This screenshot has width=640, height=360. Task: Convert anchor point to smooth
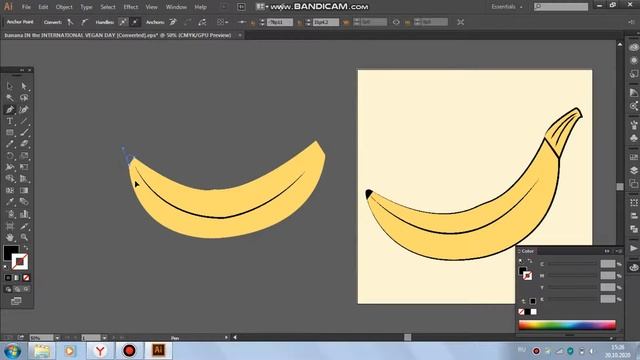tap(84, 22)
